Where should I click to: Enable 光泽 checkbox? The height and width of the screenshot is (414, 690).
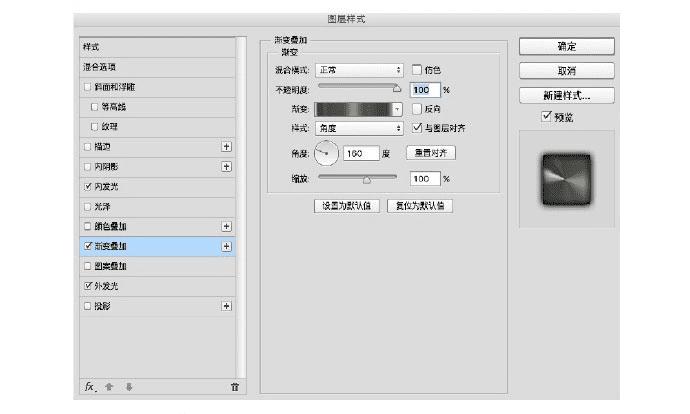pyautogui.click(x=87, y=206)
